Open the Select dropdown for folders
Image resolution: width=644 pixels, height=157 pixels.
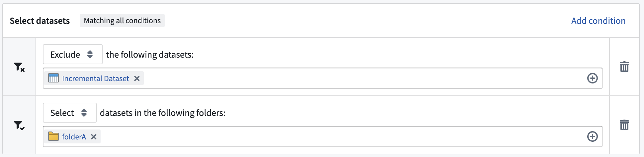(70, 113)
